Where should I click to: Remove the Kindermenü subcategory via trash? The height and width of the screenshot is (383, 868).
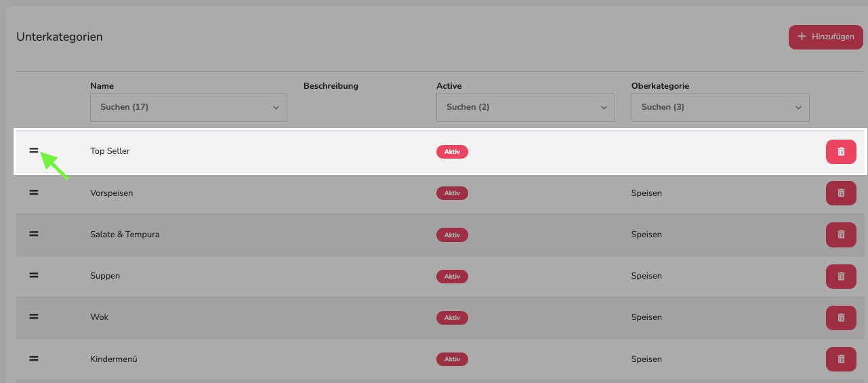pos(841,359)
